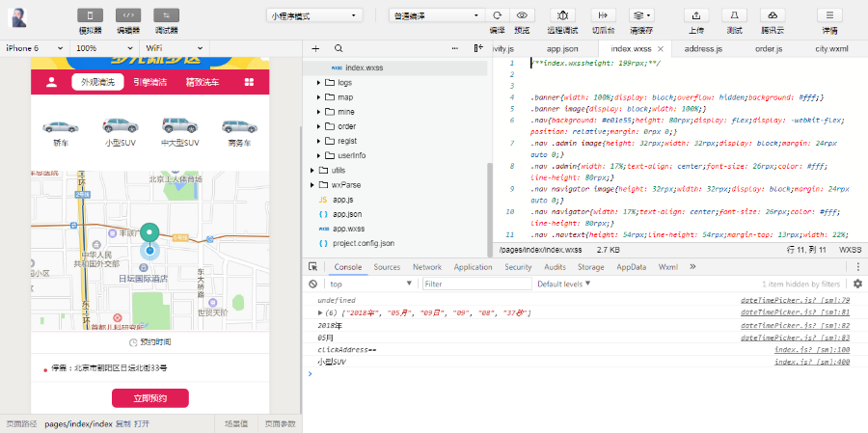Open console settings gear icon

point(857,284)
